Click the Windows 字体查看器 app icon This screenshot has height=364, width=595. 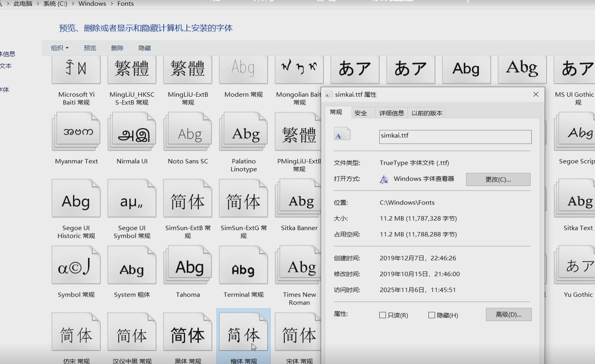[x=384, y=179]
